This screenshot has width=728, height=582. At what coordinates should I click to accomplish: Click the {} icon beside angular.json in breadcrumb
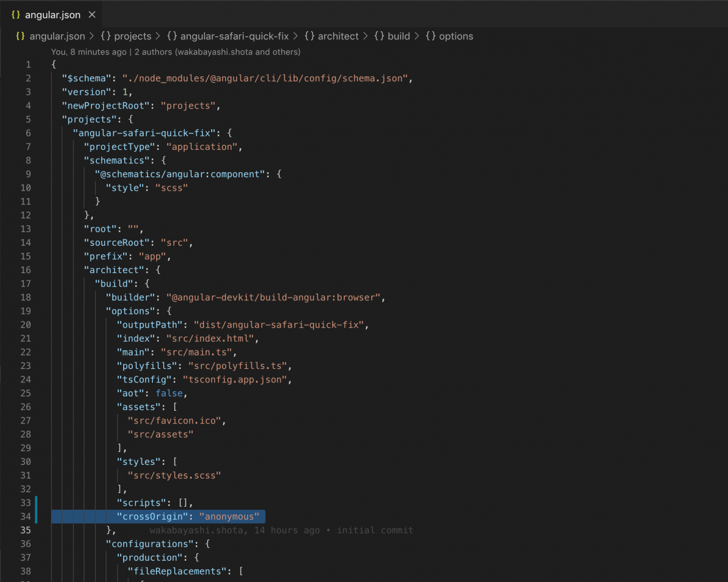coord(21,36)
